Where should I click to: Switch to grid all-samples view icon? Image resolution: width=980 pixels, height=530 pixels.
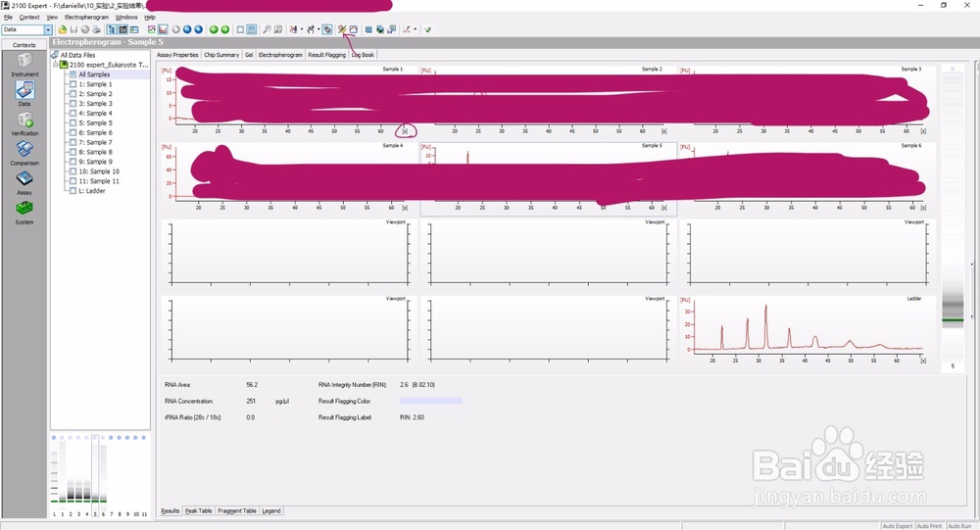click(251, 29)
